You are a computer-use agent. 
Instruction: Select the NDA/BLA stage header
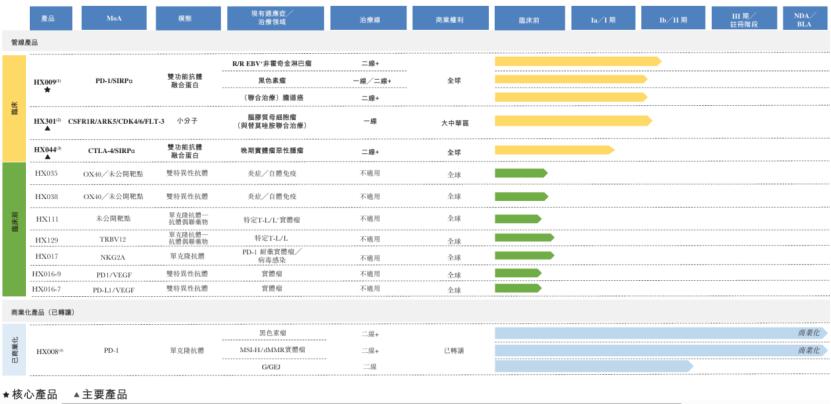pos(802,18)
